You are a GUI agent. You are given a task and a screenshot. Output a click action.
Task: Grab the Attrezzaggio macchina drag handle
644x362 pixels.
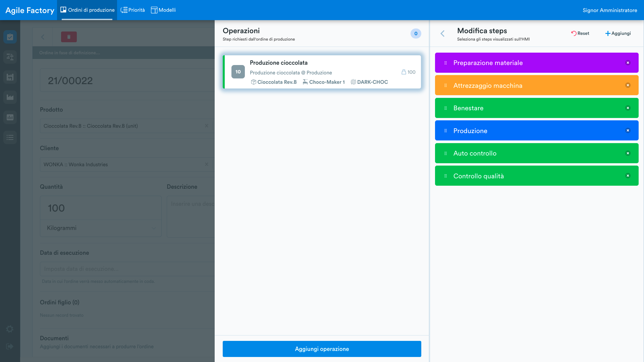[445, 85]
